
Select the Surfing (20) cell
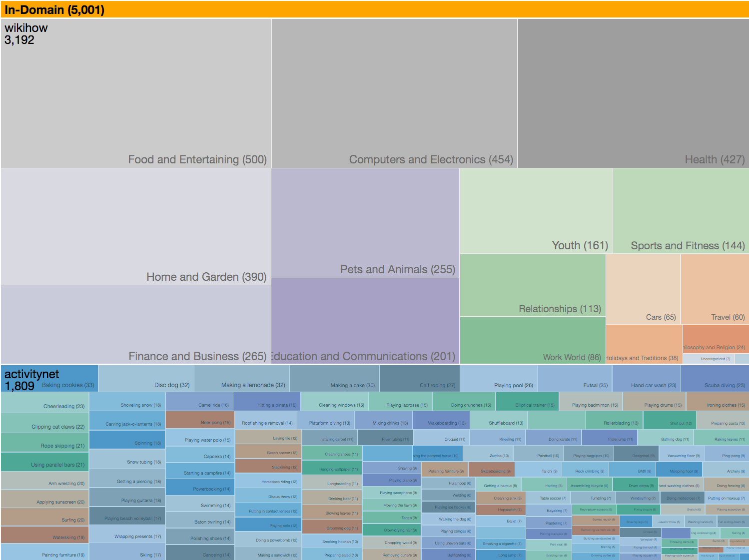(x=45, y=517)
